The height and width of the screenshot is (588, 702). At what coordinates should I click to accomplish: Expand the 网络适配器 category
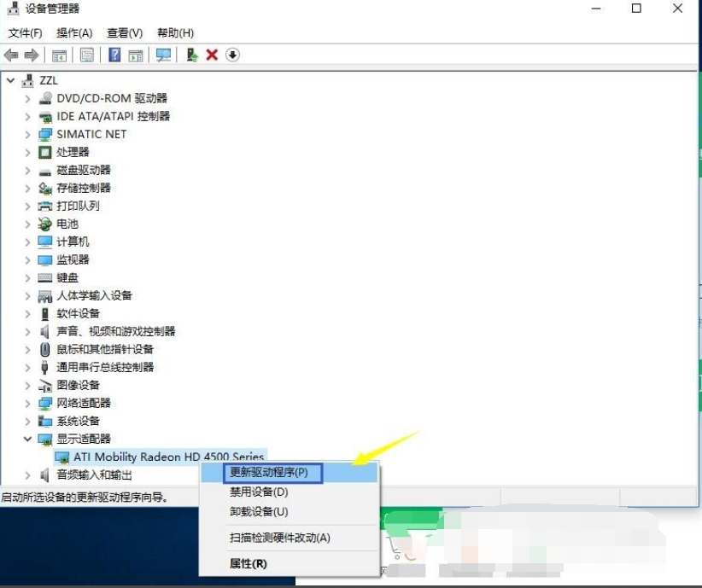pos(28,403)
